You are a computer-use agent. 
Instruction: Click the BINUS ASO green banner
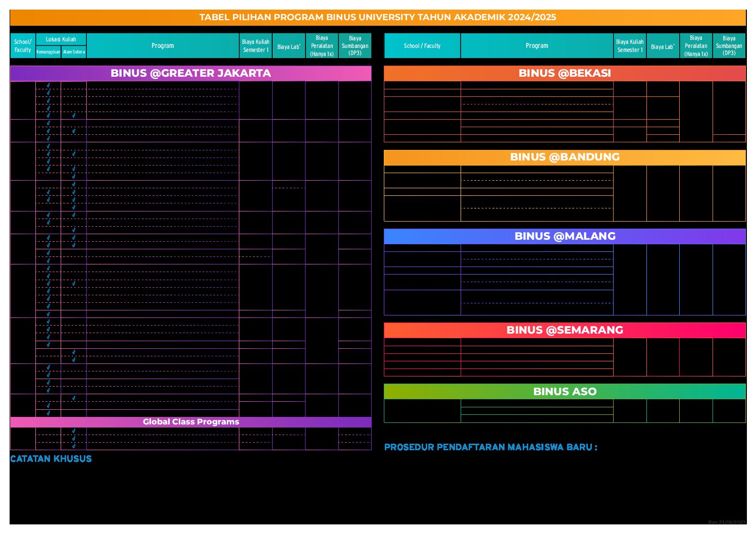coord(565,392)
